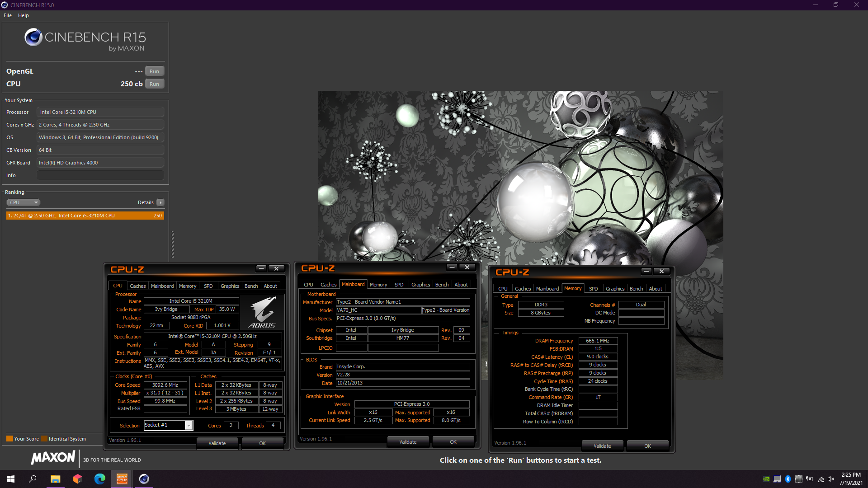Select the i5-3210M ranking result row
Image resolution: width=868 pixels, height=488 pixels.
(x=85, y=216)
